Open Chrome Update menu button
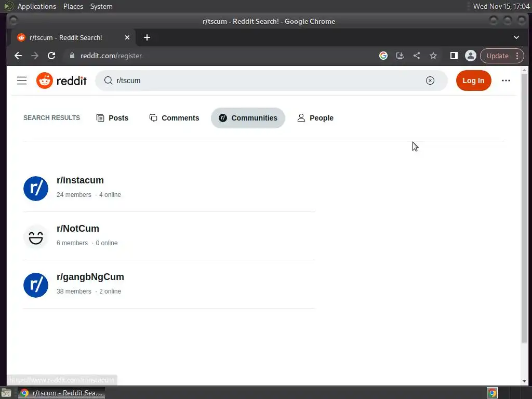Viewport: 532px width, 399px height. coord(502,56)
